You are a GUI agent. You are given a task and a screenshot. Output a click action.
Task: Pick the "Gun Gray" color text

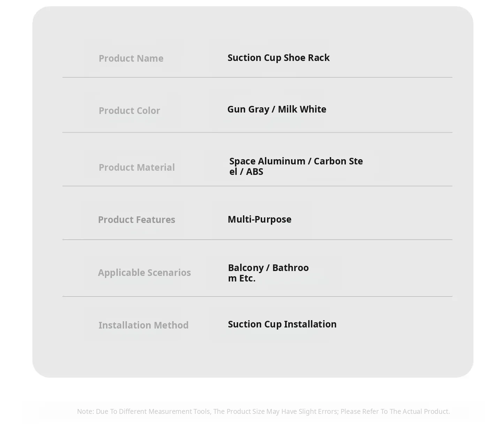coord(248,109)
